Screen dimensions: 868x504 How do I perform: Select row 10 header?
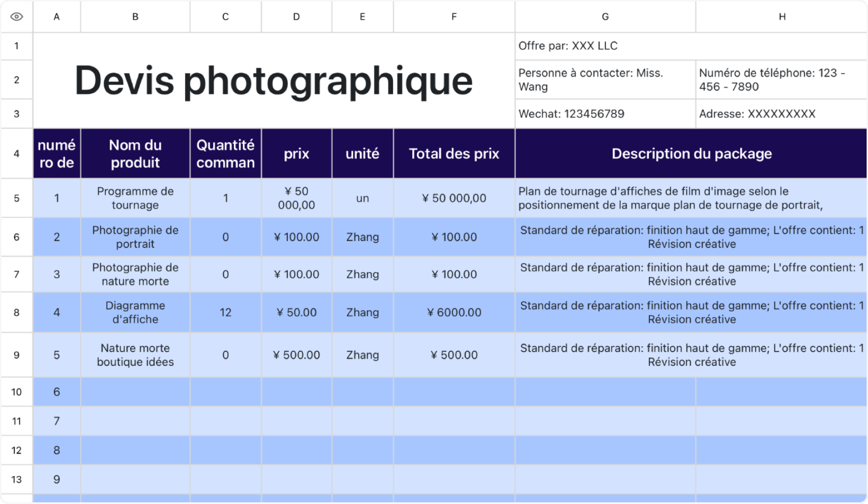17,392
